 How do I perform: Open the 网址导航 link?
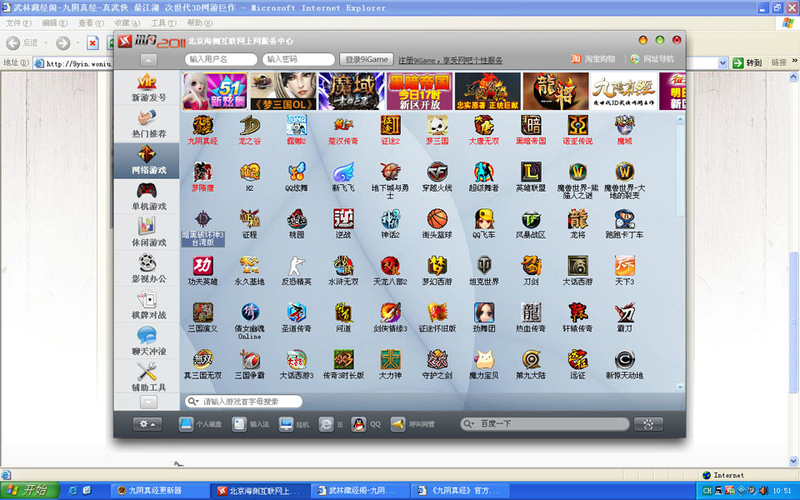tap(652, 59)
